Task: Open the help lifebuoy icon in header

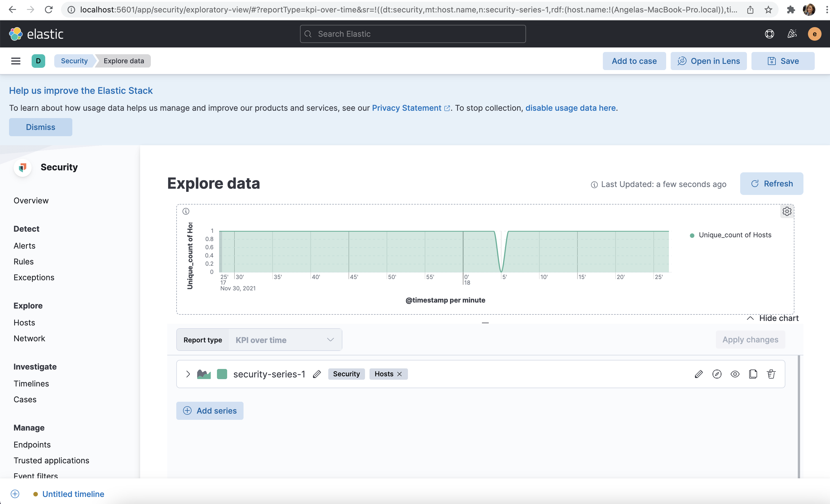Action: tap(769, 34)
